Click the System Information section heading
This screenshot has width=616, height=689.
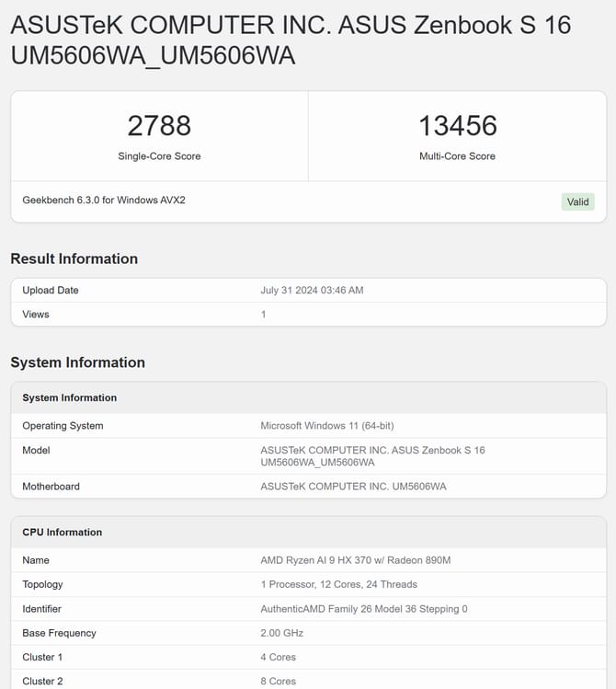(x=78, y=362)
